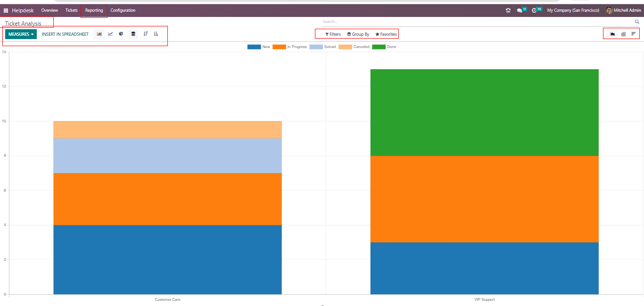This screenshot has width=644, height=306.
Task: Open the pivot table view
Action: [623, 34]
